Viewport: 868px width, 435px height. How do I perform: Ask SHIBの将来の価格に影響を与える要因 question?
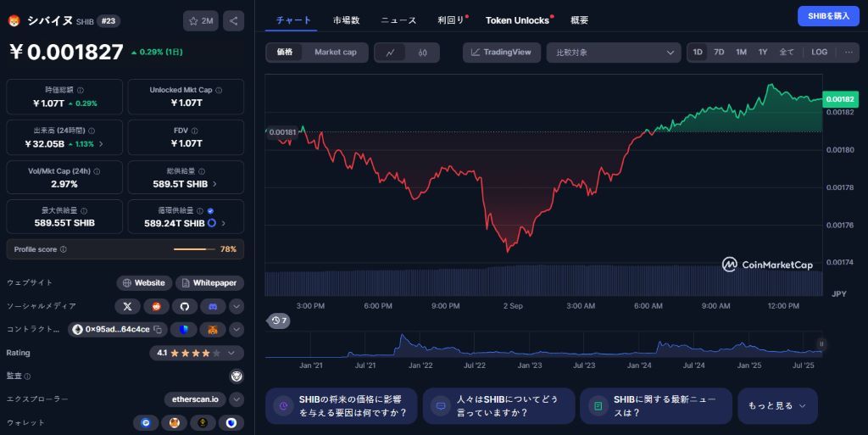click(341, 405)
